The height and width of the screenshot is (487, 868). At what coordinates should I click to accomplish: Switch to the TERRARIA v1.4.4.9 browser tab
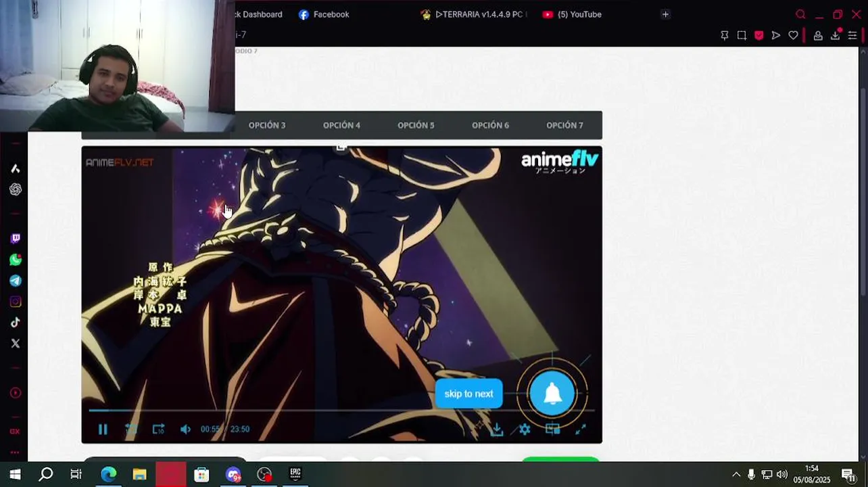tap(473, 14)
